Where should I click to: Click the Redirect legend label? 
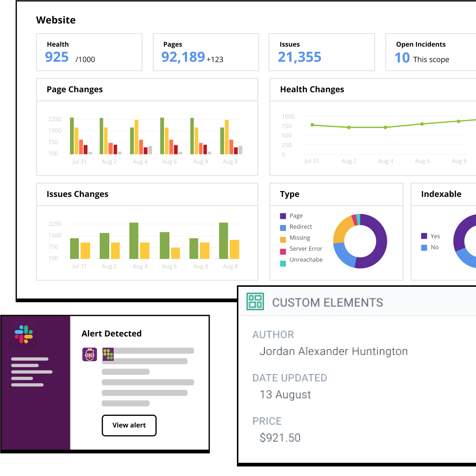pos(301,227)
